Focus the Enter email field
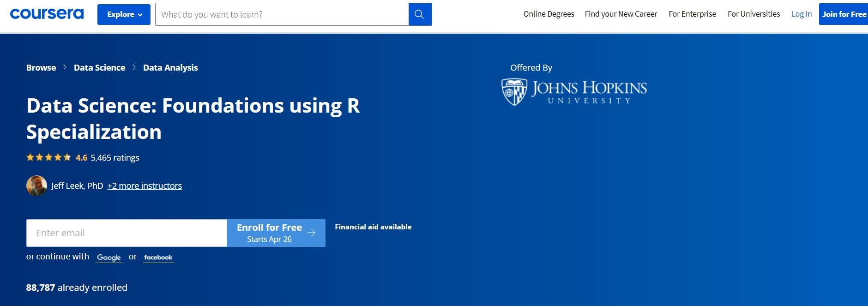Screen dimensions: 868x306 (127, 233)
